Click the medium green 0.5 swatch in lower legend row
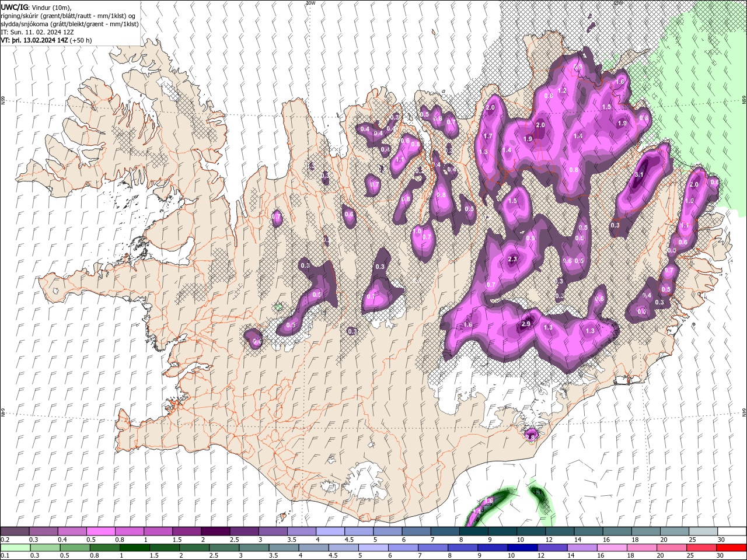This screenshot has width=747, height=560. click(75, 548)
